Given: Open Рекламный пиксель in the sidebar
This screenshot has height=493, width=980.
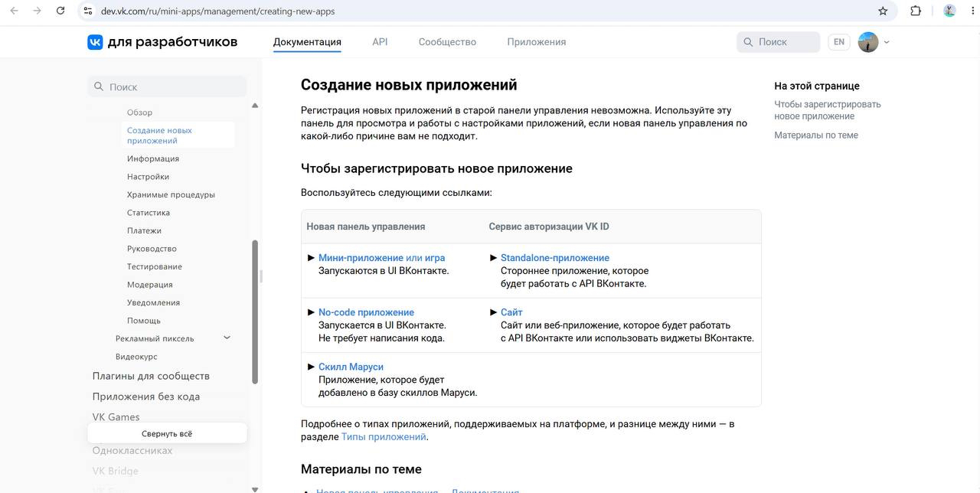Looking at the screenshot, I should click(x=155, y=338).
